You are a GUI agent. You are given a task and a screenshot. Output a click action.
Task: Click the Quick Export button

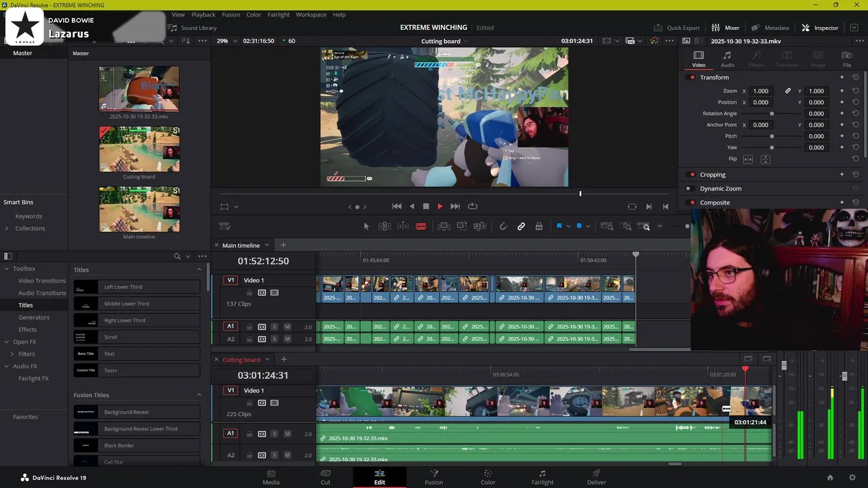pos(677,28)
